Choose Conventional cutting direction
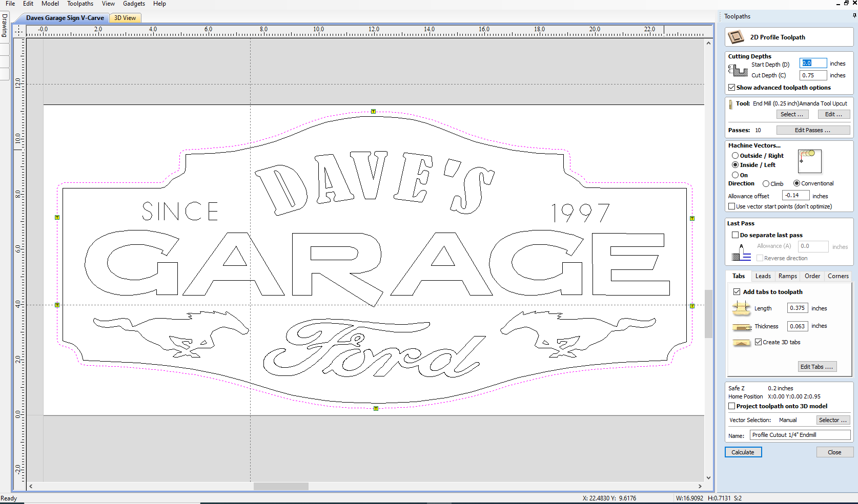This screenshot has width=858, height=504. [796, 183]
